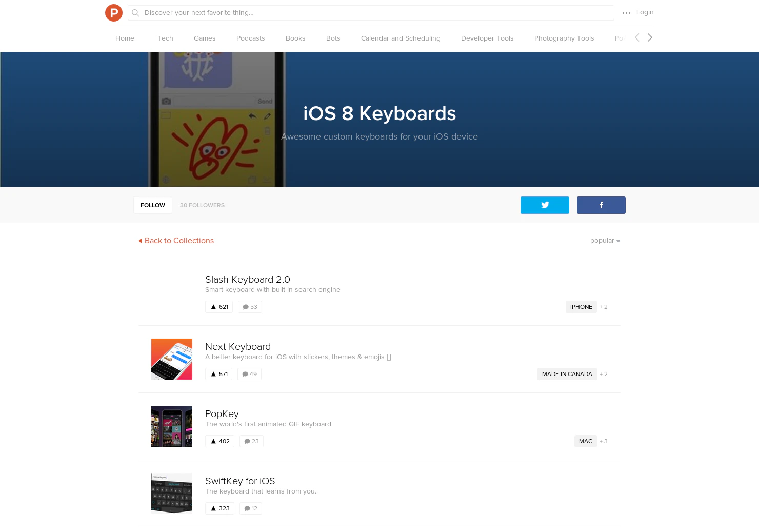Expand +2 tags on Next Keyboard

coord(604,374)
